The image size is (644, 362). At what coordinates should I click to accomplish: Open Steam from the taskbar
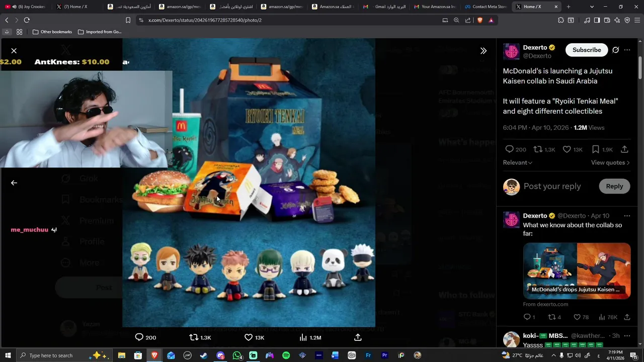pos(204,355)
